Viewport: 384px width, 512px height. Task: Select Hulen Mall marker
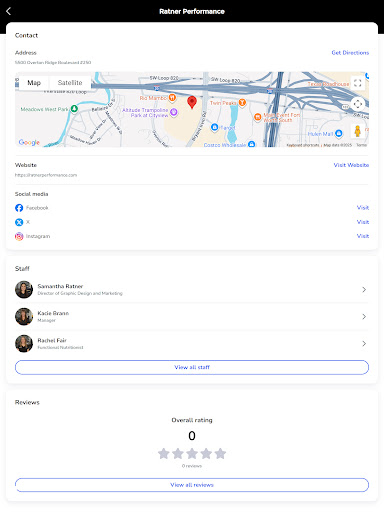coord(339,133)
